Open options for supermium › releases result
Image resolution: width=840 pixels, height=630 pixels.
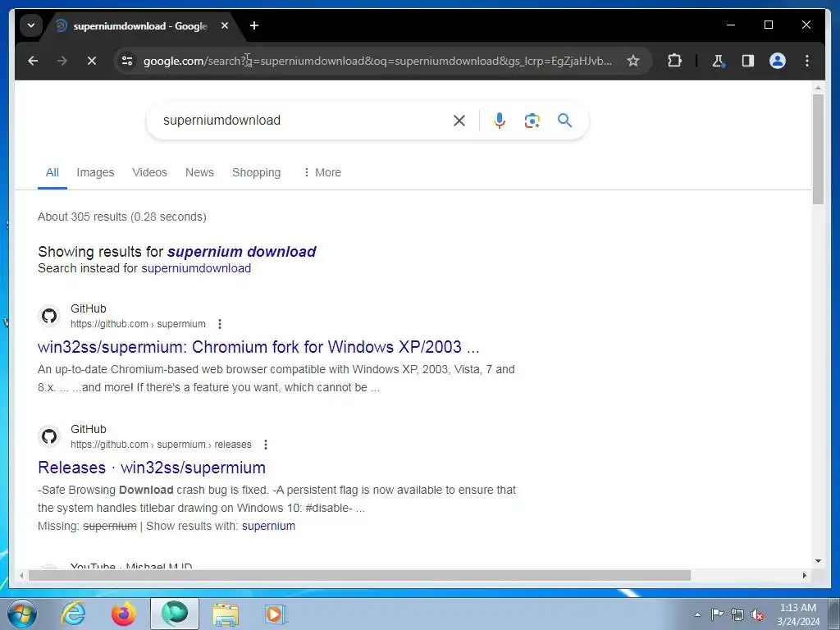pos(266,445)
